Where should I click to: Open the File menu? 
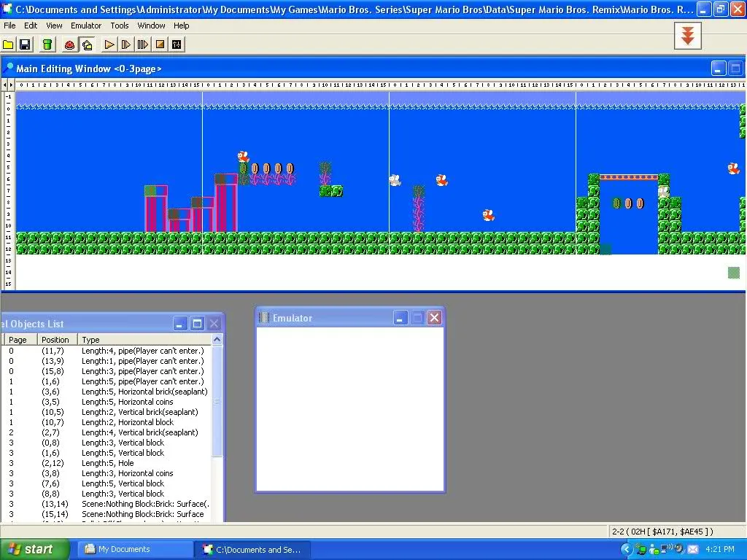(9, 26)
